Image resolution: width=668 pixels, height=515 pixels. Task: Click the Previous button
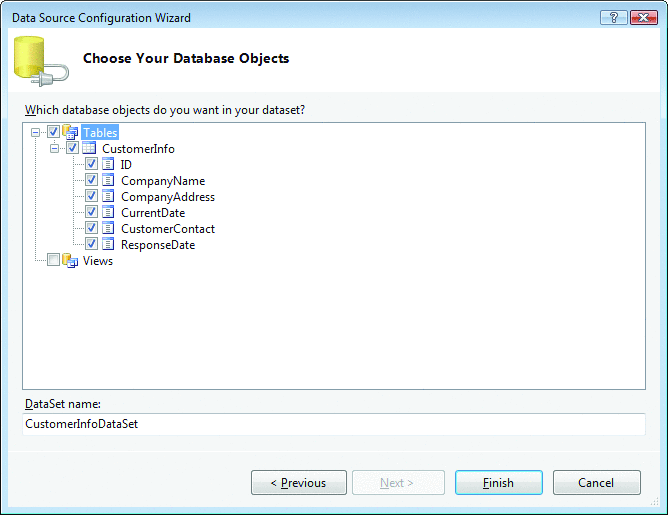pos(299,483)
